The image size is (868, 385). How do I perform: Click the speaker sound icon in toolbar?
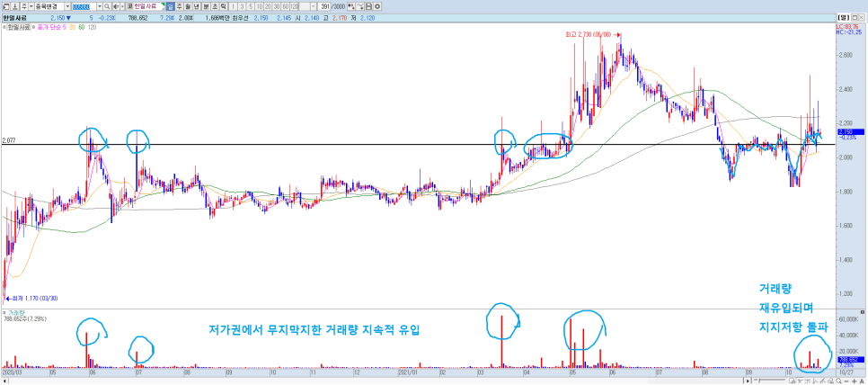pos(115,6)
